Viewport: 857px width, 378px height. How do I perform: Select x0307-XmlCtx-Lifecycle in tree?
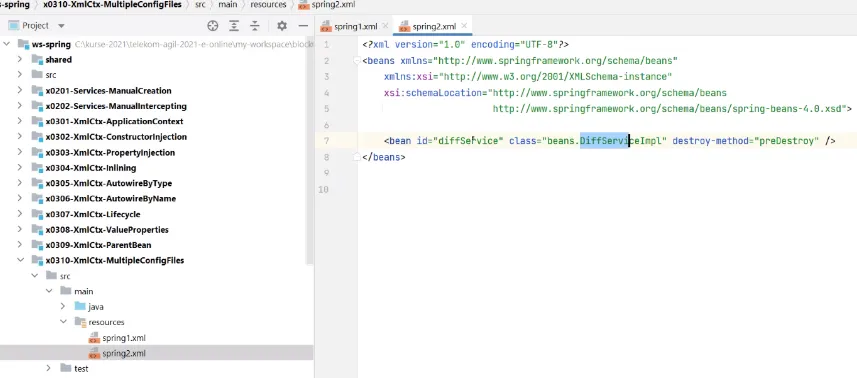coord(93,214)
